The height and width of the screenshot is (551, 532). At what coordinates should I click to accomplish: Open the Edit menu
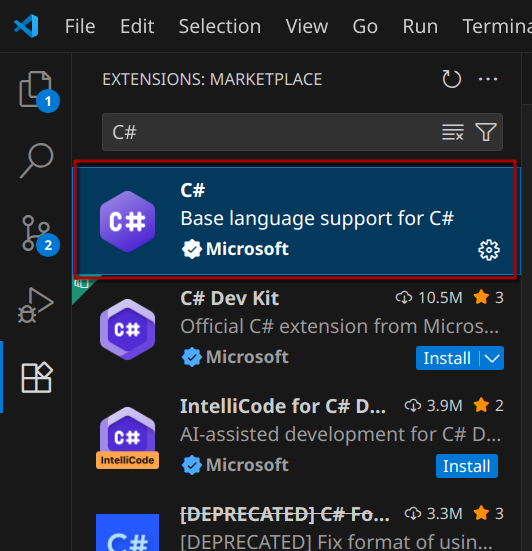pyautogui.click(x=137, y=26)
